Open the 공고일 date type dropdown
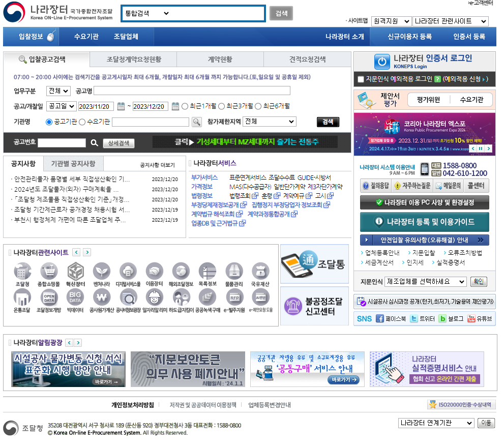504x447 pixels. pyautogui.click(x=62, y=106)
